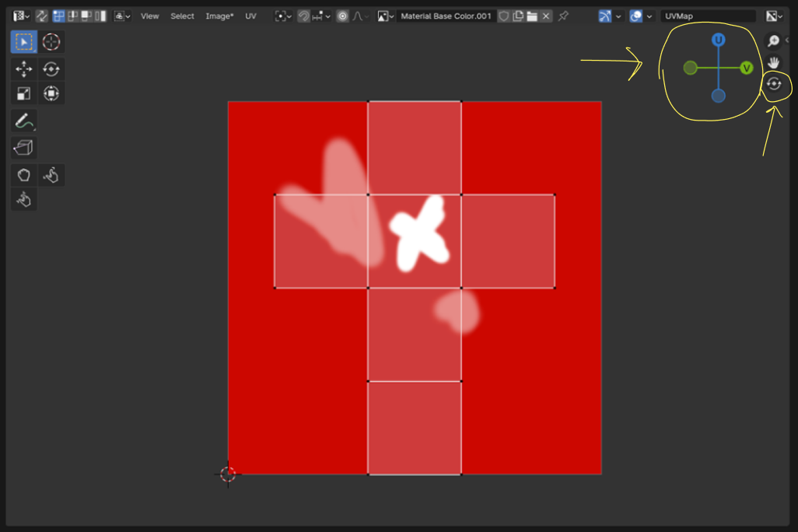Activate the Move tool
The image size is (798, 532).
point(23,68)
